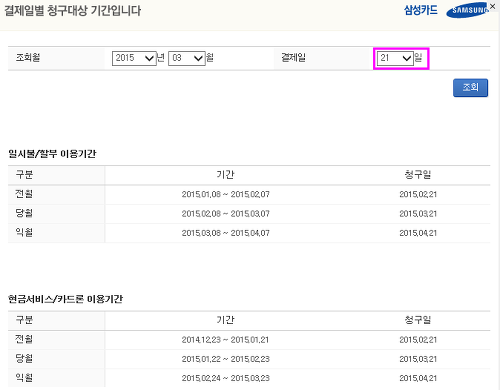Select the 현금서비스/카드론 이용기간 heading
Screen dimensions: 500x390
(x=66, y=299)
